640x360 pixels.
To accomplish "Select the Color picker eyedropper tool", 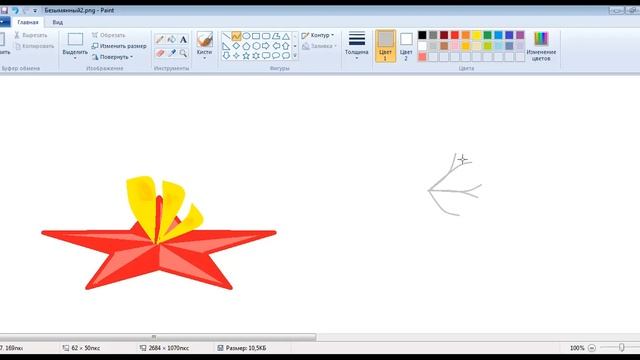I will point(171,53).
